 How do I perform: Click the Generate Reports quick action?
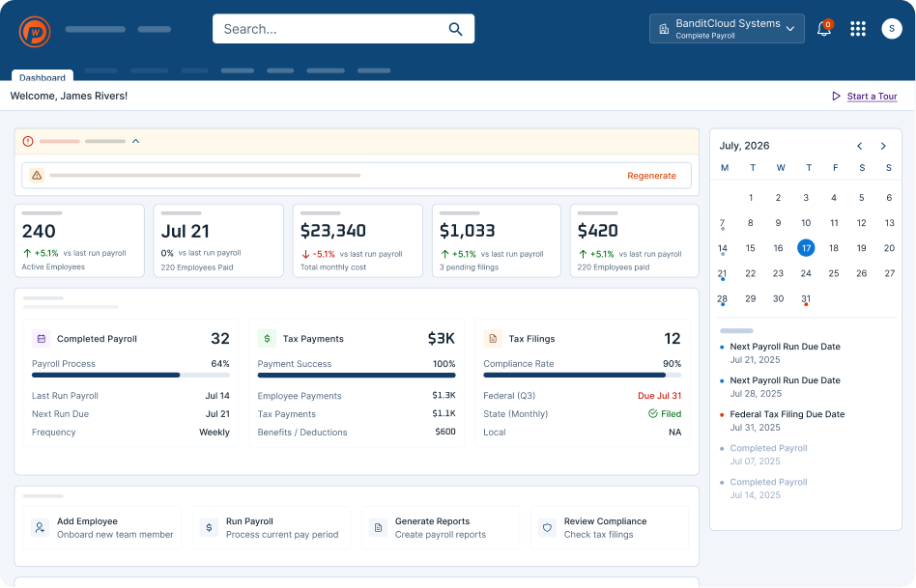(441, 528)
